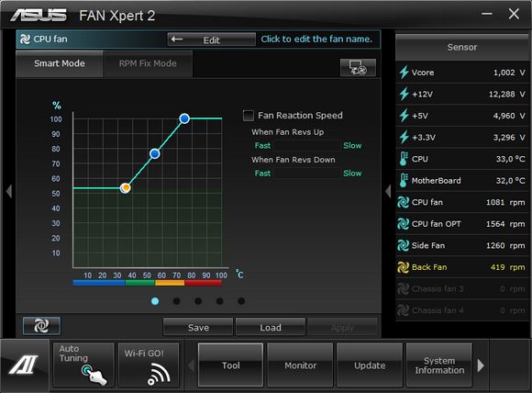
Task: Launch Wi-Fi GO! feature
Action: point(149,365)
